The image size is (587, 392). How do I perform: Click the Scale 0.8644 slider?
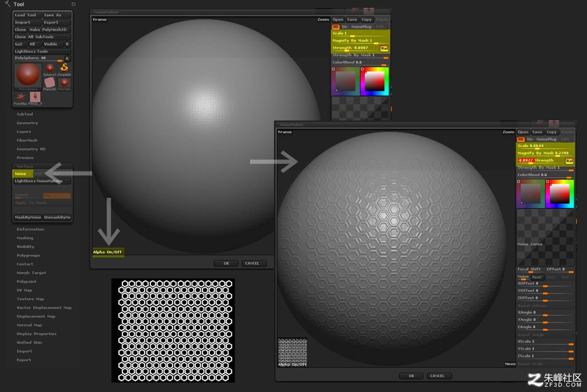pos(545,146)
